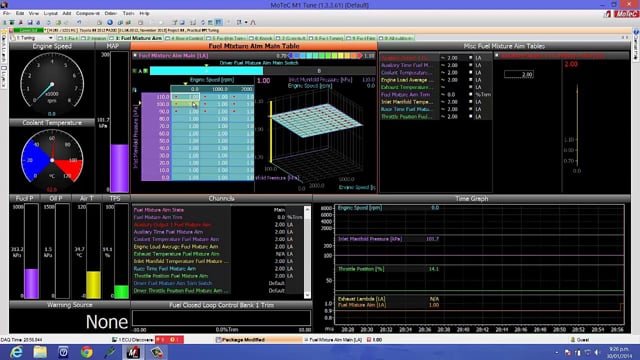The height and width of the screenshot is (360, 640).
Task: Select the B segment of the main switch bar
Action: pos(319,71)
